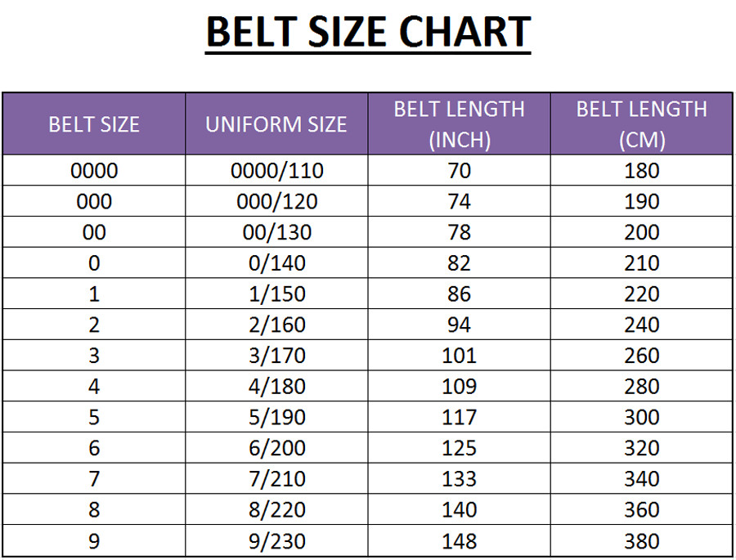This screenshot has width=736, height=560.
Task: Select uniform size 9/230 cell
Action: pos(276,540)
